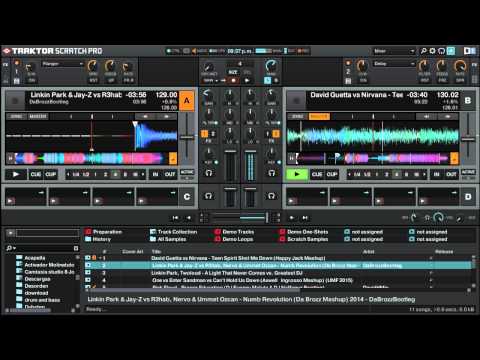Disable orange MASTER on Deck B
This screenshot has height=360, width=480.
[x=319, y=116]
